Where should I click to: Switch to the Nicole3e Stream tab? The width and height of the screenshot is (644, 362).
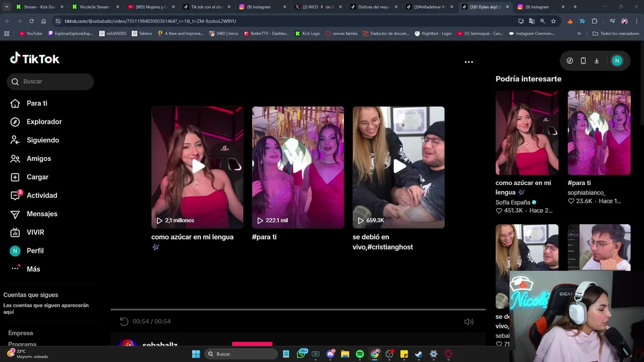click(x=95, y=7)
